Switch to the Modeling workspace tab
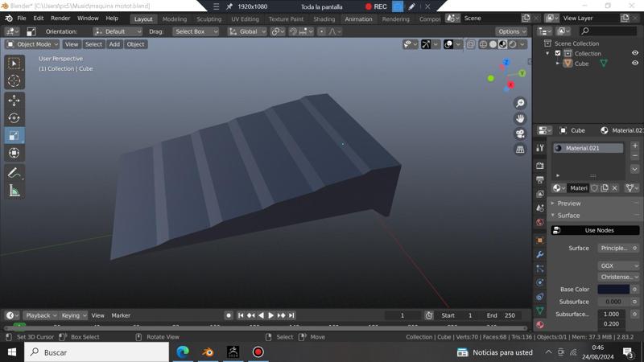The width and height of the screenshot is (644, 362). pyautogui.click(x=175, y=19)
